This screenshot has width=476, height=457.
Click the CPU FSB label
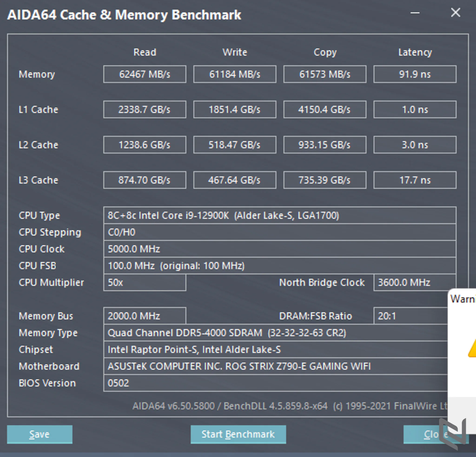tap(37, 266)
